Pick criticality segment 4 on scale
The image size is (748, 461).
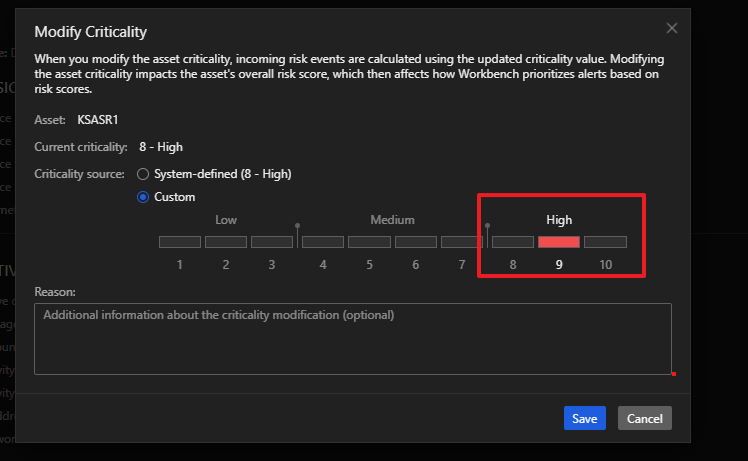click(323, 242)
